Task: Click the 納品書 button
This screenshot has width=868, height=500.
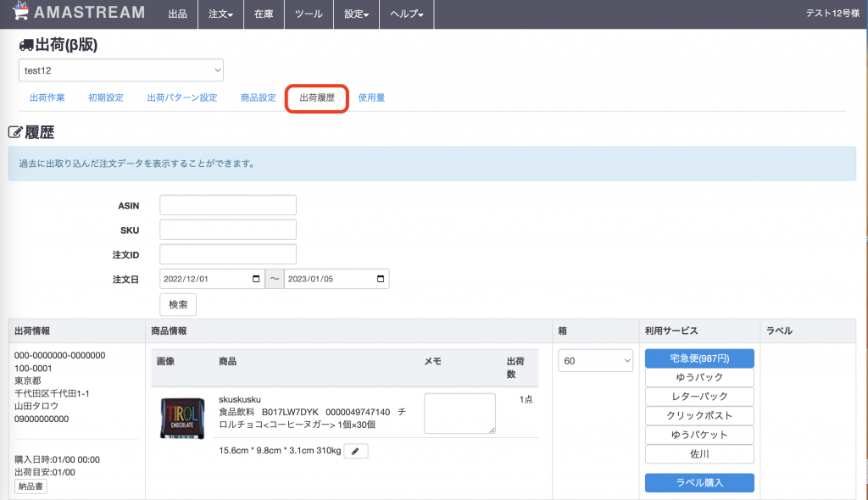Action: tap(31, 486)
